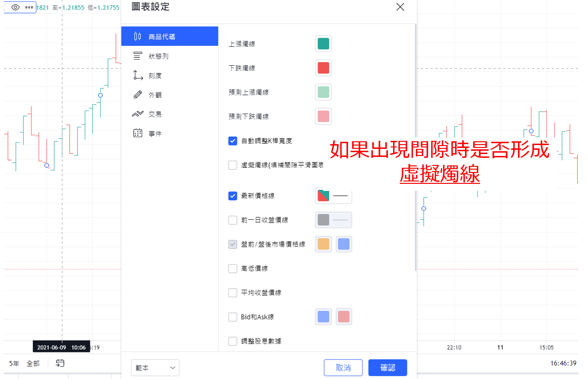588x379 pixels.
Task: Enable 調整股息數據 checkbox
Action: pyautogui.click(x=233, y=341)
